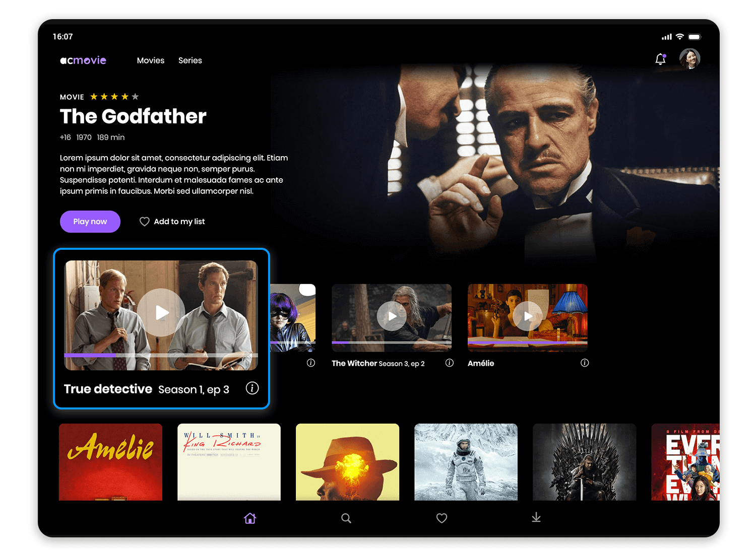Show info for True detective

point(252,388)
